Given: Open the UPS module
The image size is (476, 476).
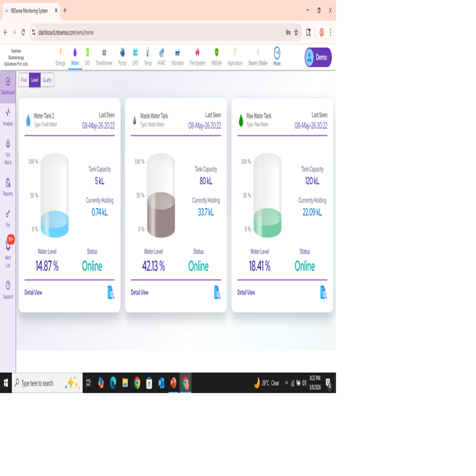Looking at the screenshot, I should coord(135,57).
